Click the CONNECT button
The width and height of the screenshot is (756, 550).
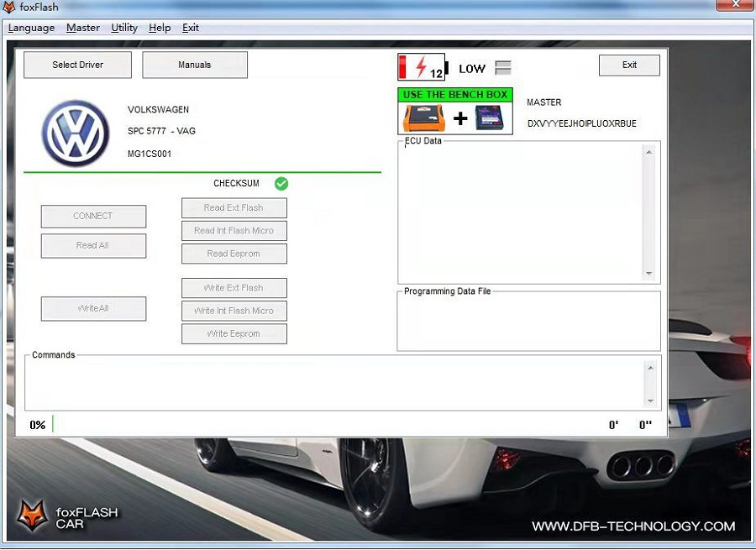click(93, 217)
